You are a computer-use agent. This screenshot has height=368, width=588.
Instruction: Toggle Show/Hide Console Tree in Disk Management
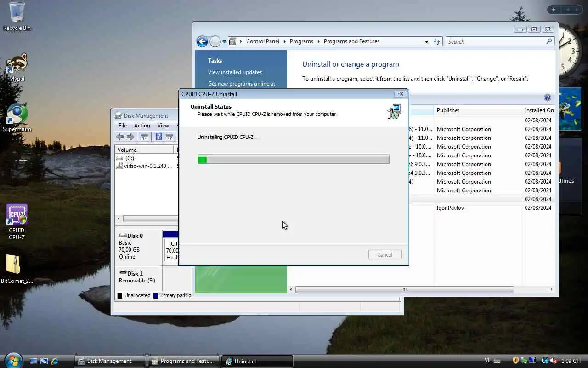pos(144,137)
